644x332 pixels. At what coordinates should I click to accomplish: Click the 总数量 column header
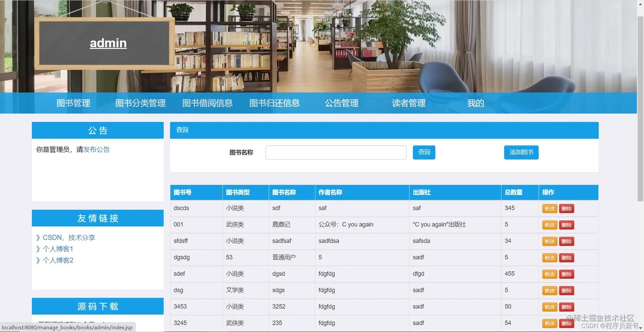pyautogui.click(x=520, y=192)
